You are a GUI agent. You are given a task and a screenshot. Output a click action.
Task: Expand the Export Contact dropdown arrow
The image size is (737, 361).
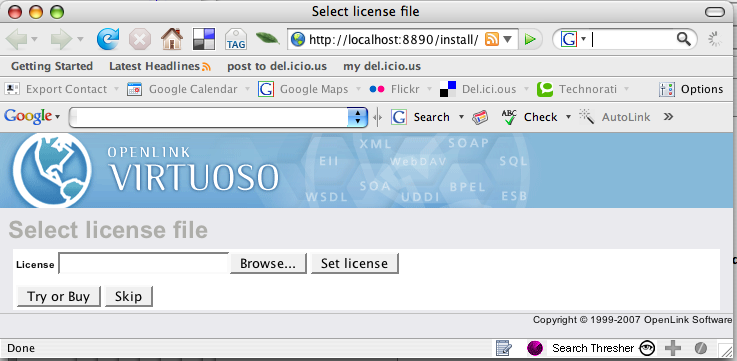point(117,89)
